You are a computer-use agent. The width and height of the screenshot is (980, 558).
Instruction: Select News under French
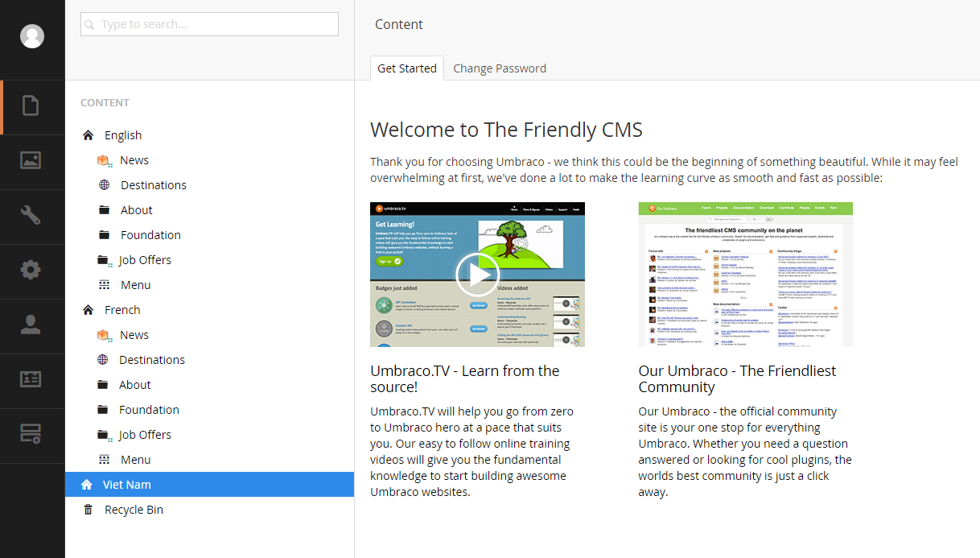click(x=134, y=335)
